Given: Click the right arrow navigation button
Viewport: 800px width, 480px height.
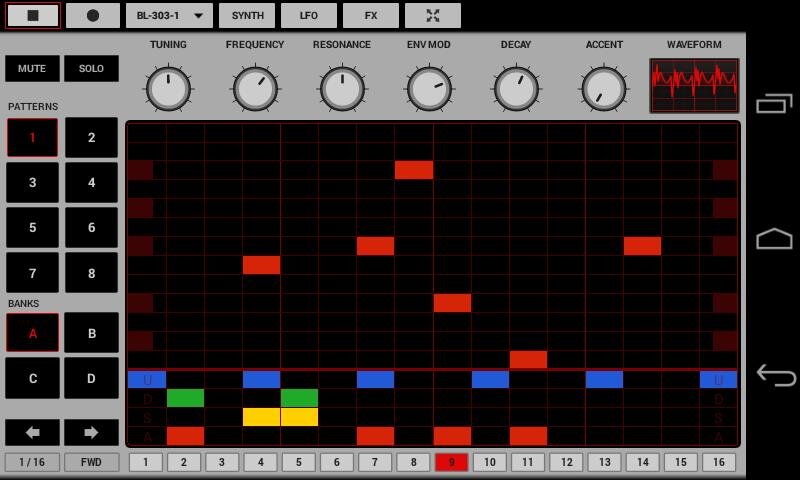Looking at the screenshot, I should 91,432.
